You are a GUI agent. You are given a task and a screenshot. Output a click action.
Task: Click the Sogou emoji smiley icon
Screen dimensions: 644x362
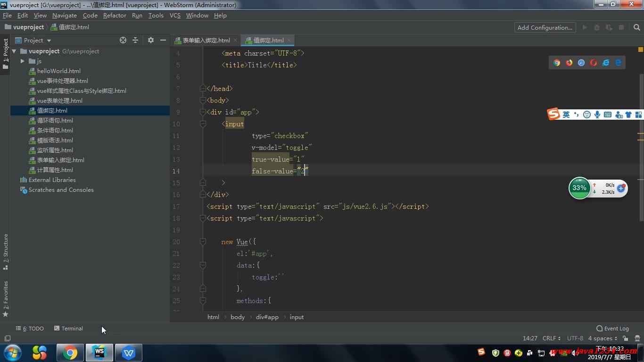point(587,115)
